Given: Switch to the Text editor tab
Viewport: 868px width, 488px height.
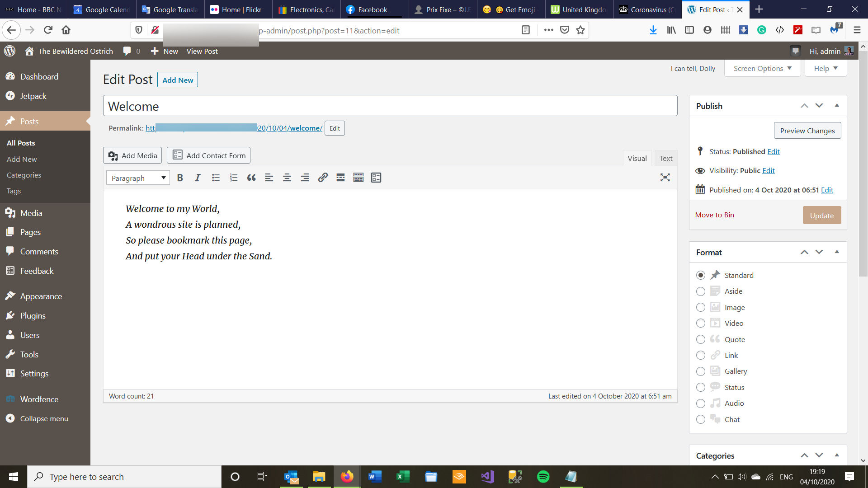Looking at the screenshot, I should point(665,158).
